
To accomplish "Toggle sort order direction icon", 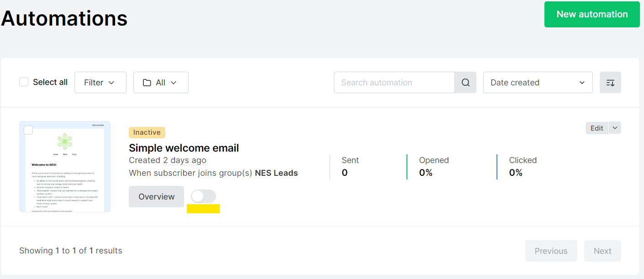I will click(610, 83).
